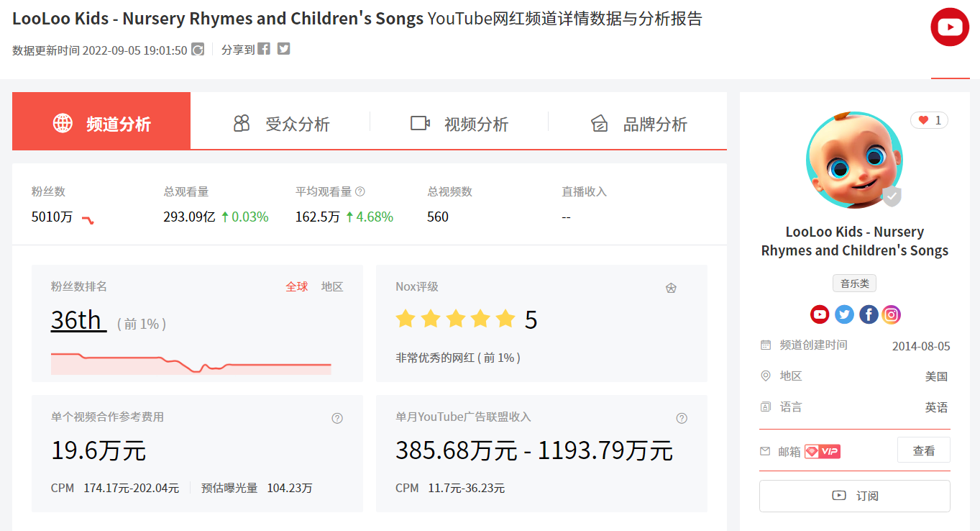The height and width of the screenshot is (531, 980).
Task: Share the report to Twitter
Action: [x=283, y=48]
